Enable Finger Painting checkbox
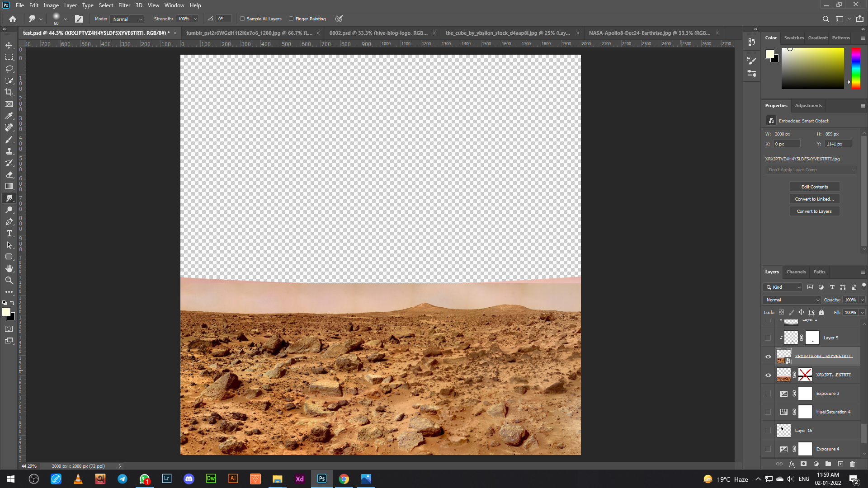Image resolution: width=868 pixels, height=488 pixels. 291,19
